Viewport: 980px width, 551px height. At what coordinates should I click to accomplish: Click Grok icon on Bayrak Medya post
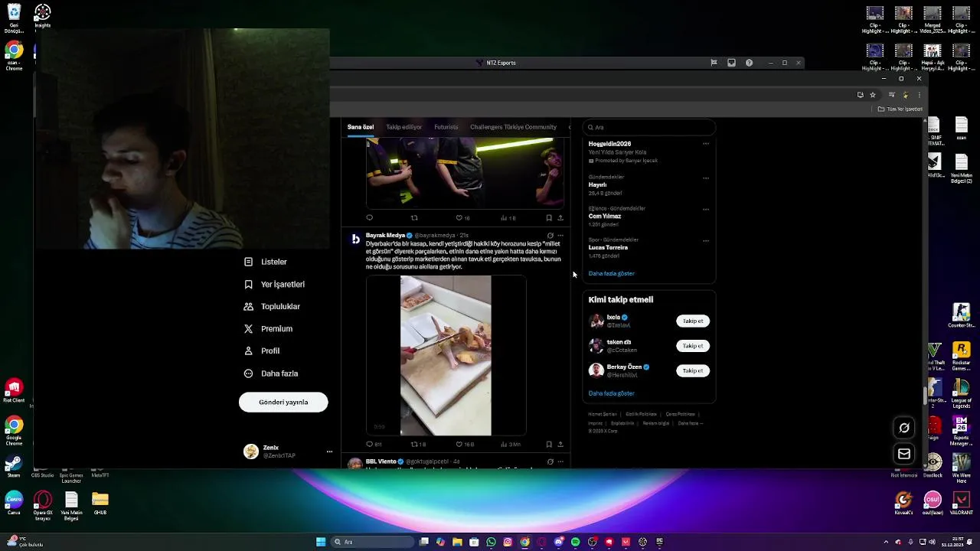(550, 236)
